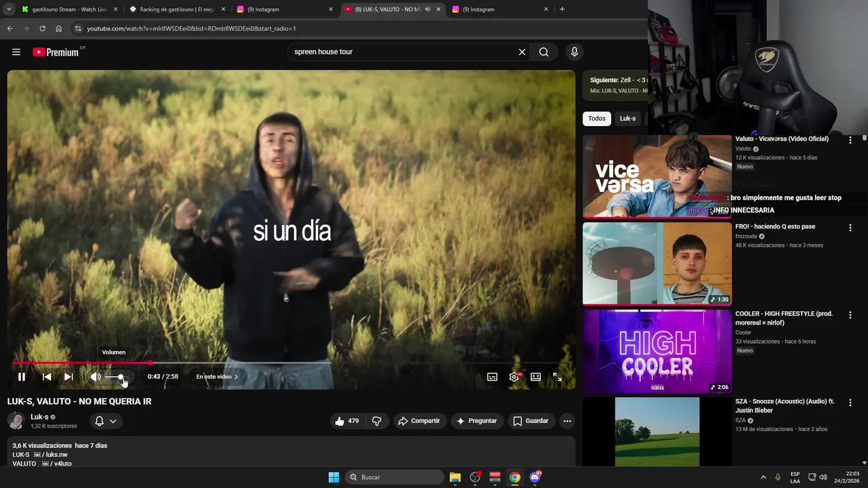Image resolution: width=868 pixels, height=488 pixels.
Task: Open COOLER High Freestyle thumbnail
Action: (x=657, y=351)
